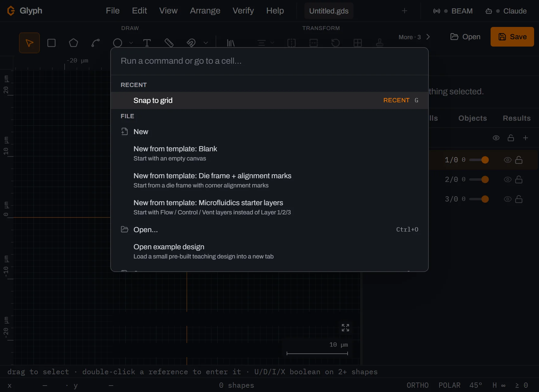Choose the reference link tool

pos(191,43)
